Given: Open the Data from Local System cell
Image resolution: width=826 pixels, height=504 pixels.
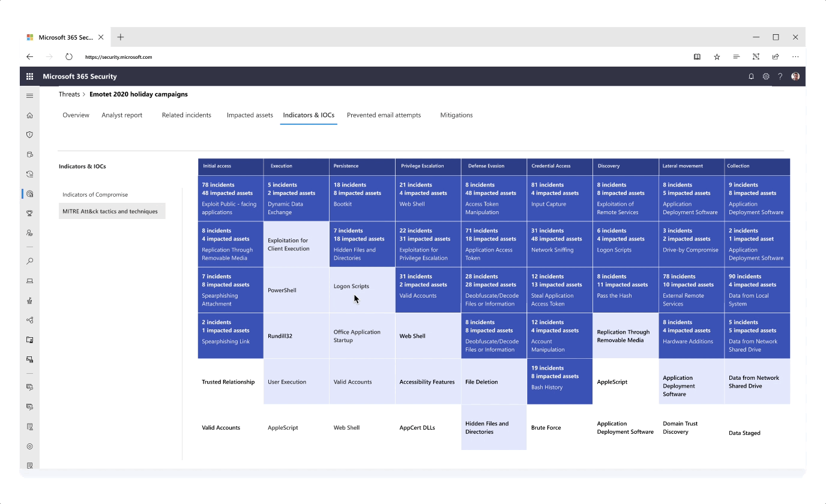Looking at the screenshot, I should tap(758, 290).
